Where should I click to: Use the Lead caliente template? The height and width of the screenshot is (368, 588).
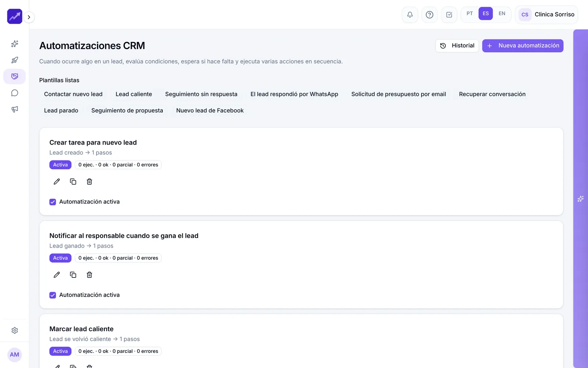pos(134,94)
